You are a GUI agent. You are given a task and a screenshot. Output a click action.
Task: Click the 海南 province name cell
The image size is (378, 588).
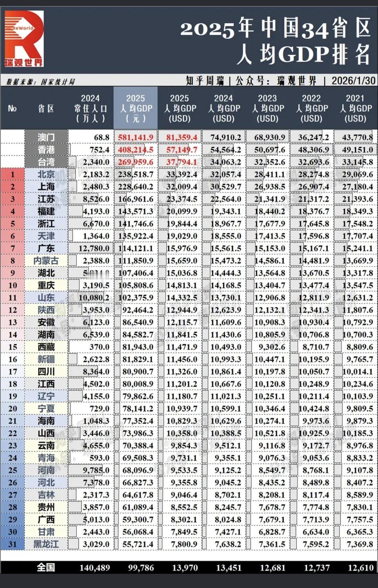point(46,421)
